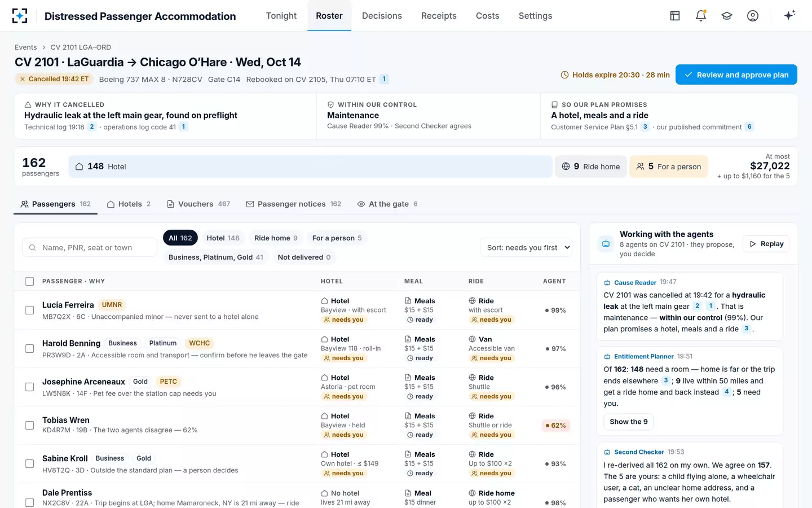Screen dimensions: 812x508
Task: Open citation 1 next to Rebooked on CV 2105
Action: (x=384, y=79)
